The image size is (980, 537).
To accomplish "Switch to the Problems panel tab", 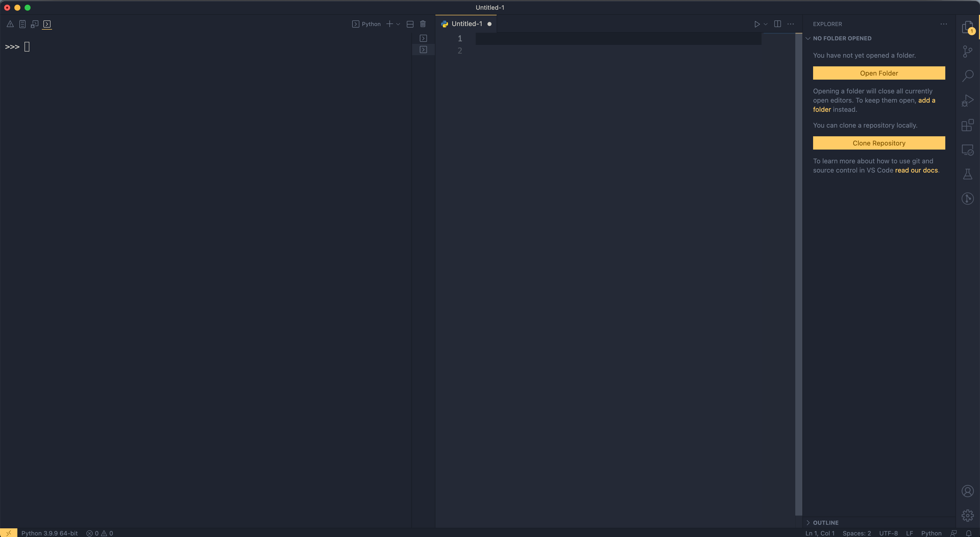I will click(9, 24).
